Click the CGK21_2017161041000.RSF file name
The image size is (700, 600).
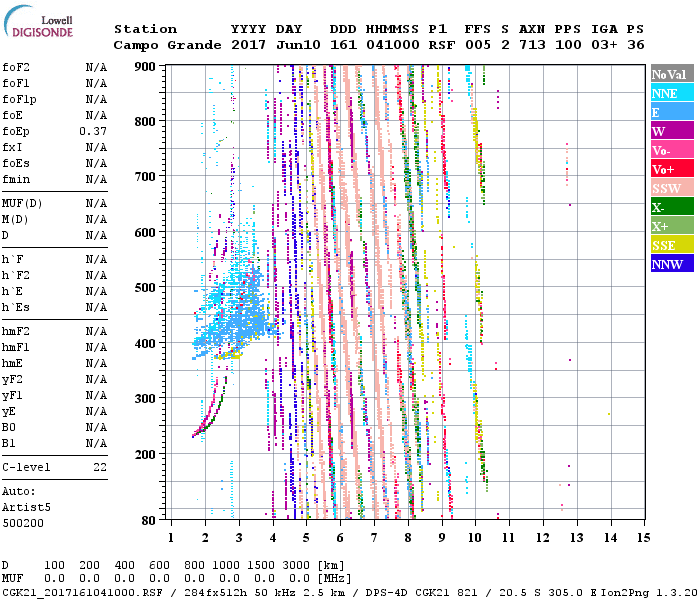(82, 593)
